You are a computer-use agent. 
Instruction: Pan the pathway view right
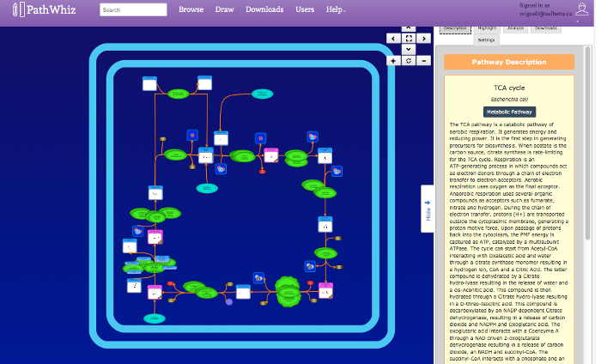point(423,39)
